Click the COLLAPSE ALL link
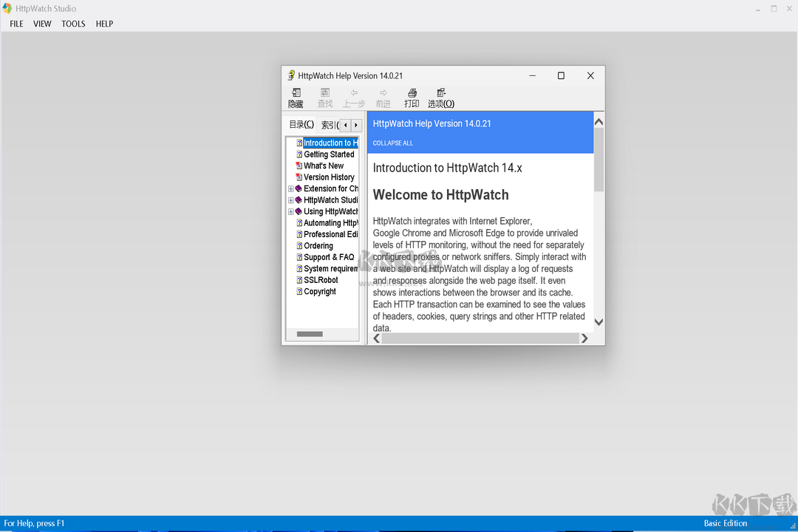The height and width of the screenshot is (532, 798). (393, 143)
